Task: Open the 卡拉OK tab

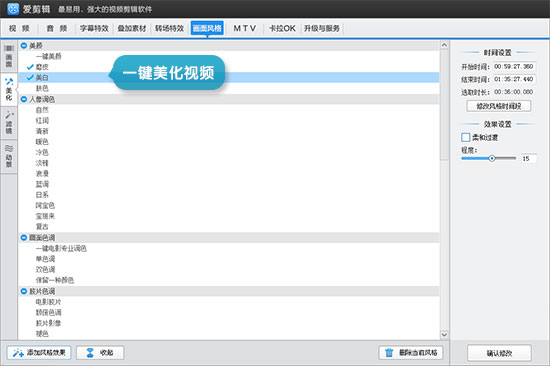Action: tap(282, 28)
